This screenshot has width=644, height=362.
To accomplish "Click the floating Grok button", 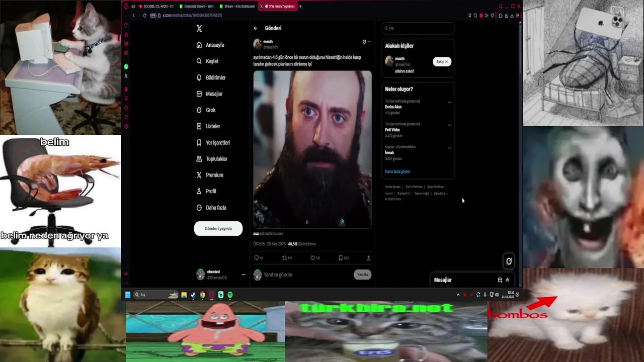I will pyautogui.click(x=509, y=261).
